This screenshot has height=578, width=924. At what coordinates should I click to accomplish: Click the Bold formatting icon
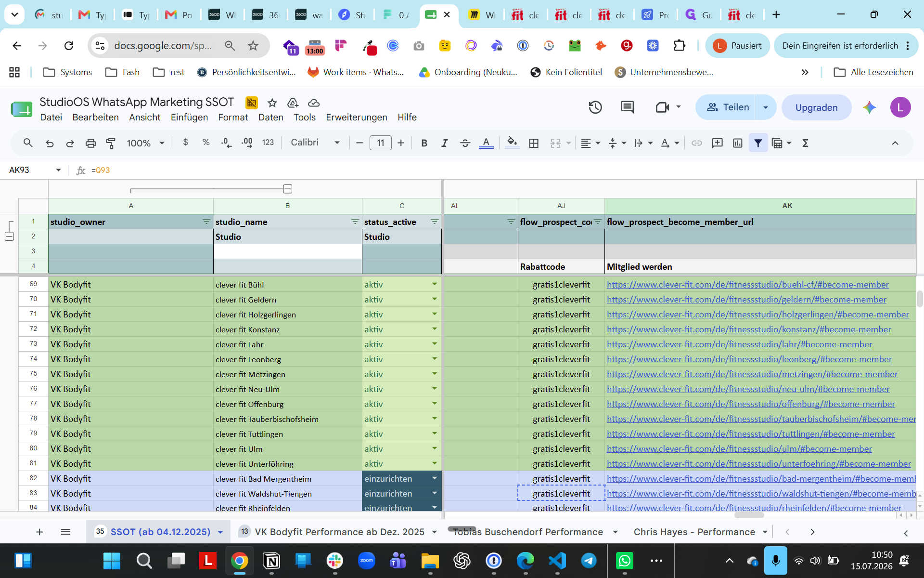coord(424,143)
